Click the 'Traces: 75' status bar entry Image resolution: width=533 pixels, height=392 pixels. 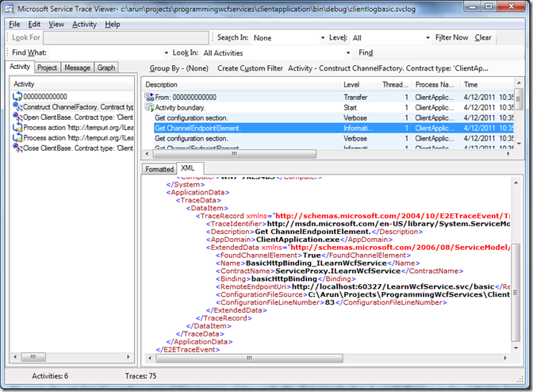(x=140, y=375)
